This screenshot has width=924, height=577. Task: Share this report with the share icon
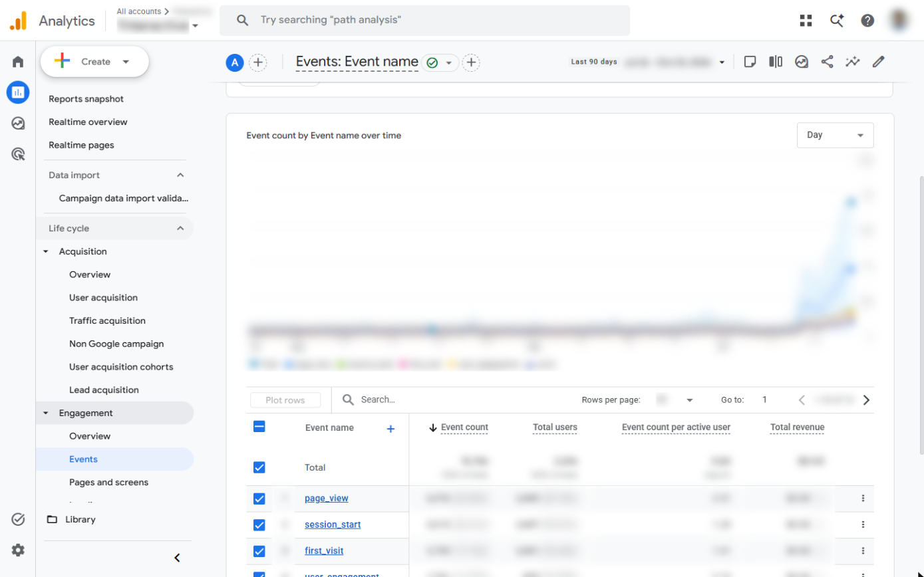tap(827, 62)
